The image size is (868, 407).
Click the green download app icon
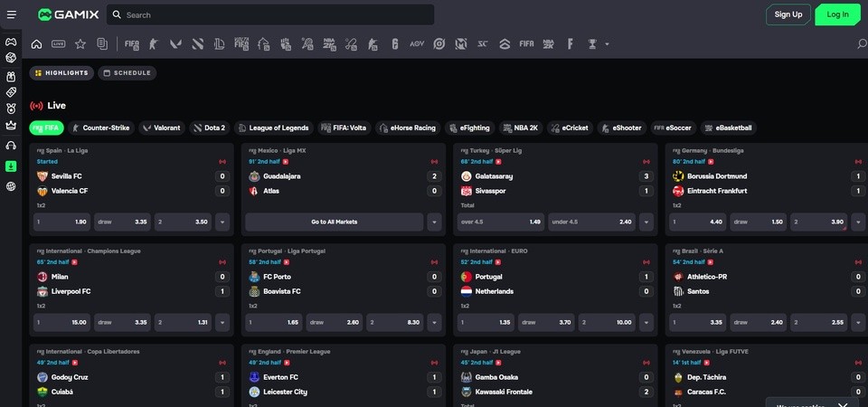11,166
